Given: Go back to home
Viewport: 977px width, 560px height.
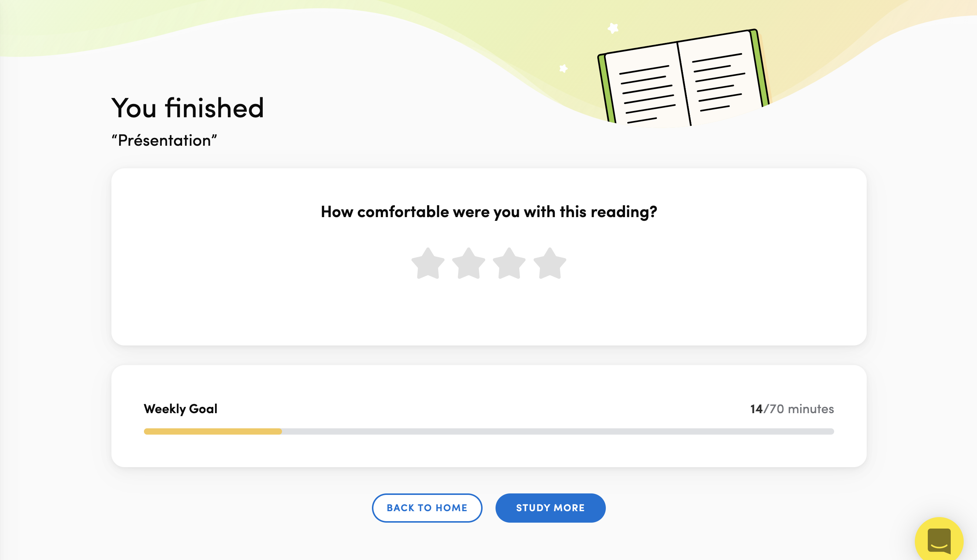Looking at the screenshot, I should click(x=427, y=508).
